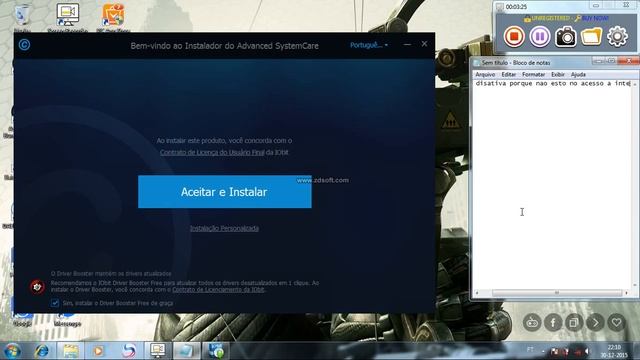Open the Contrato de Licença do Usuário Final
The height and width of the screenshot is (360, 640).
tap(212, 152)
